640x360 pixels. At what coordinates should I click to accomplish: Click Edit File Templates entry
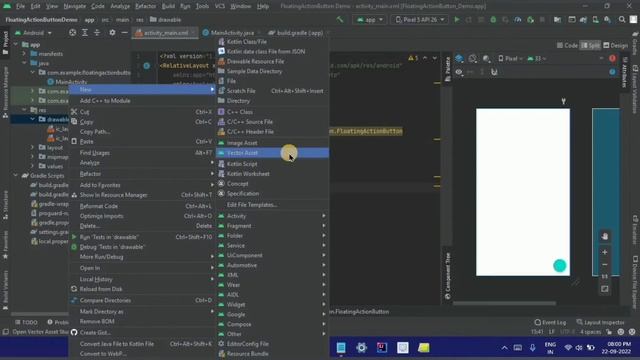point(272,204)
